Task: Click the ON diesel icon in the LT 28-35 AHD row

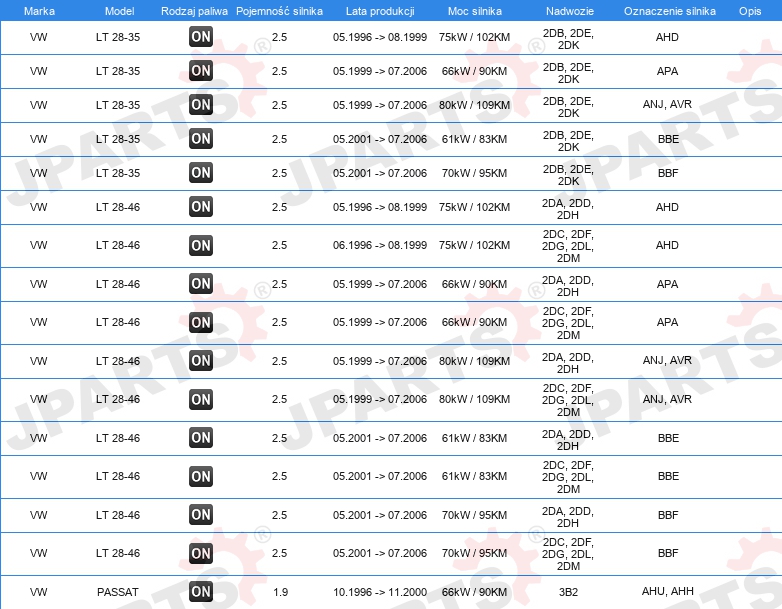Action: coord(201,36)
